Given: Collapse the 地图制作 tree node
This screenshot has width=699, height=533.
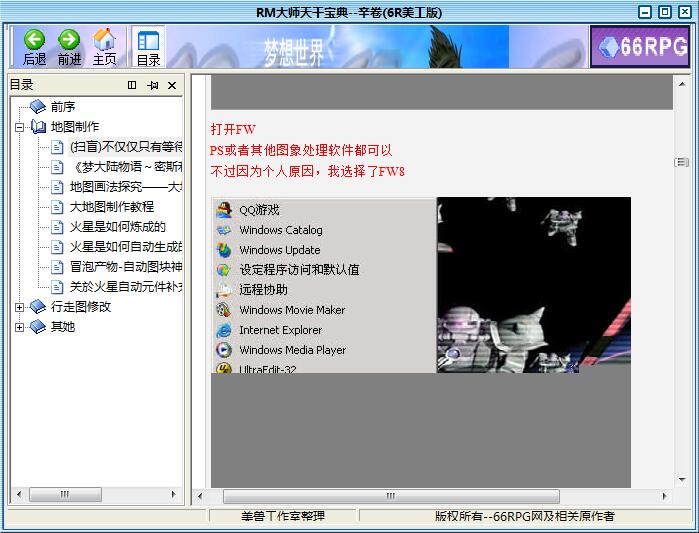Looking at the screenshot, I should point(19,127).
